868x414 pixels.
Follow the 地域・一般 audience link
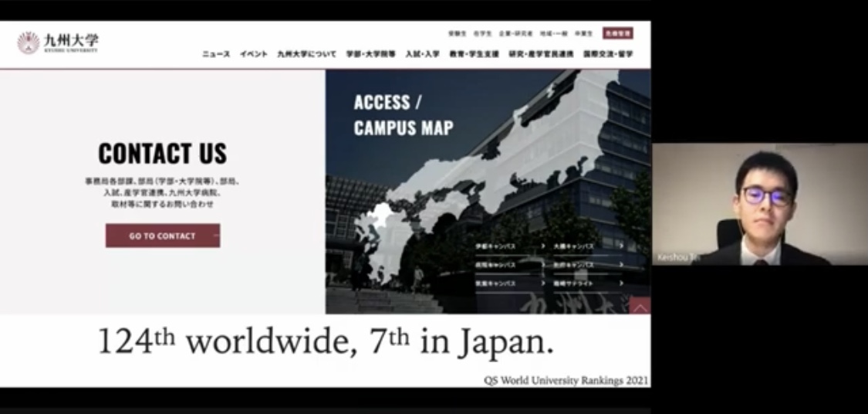coord(553,34)
